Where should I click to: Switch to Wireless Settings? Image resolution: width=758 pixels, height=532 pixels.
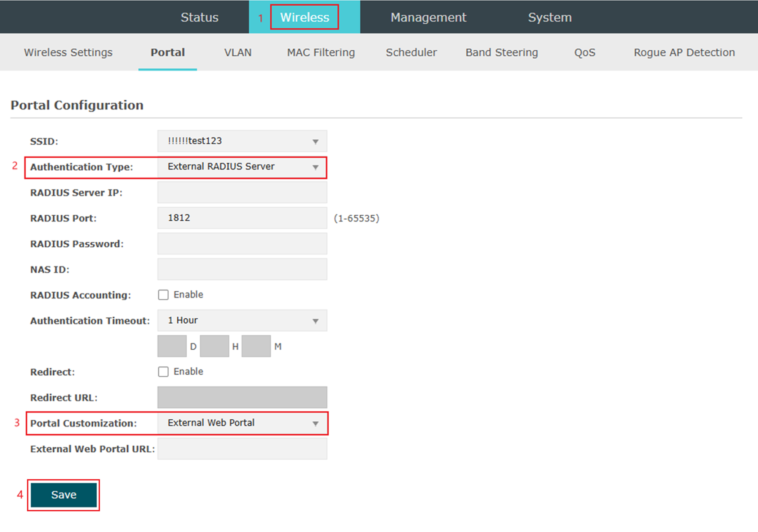(x=68, y=52)
